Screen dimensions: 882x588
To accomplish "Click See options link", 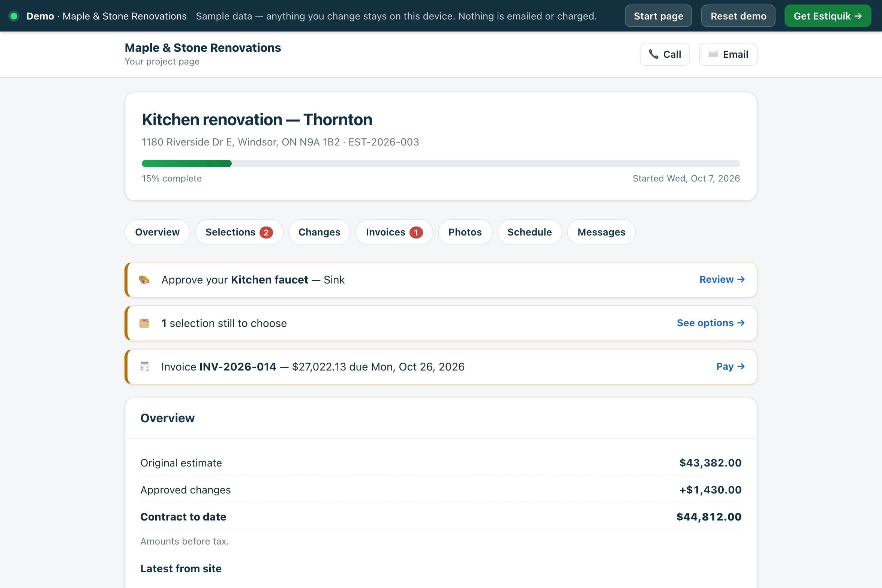I will pos(711,323).
